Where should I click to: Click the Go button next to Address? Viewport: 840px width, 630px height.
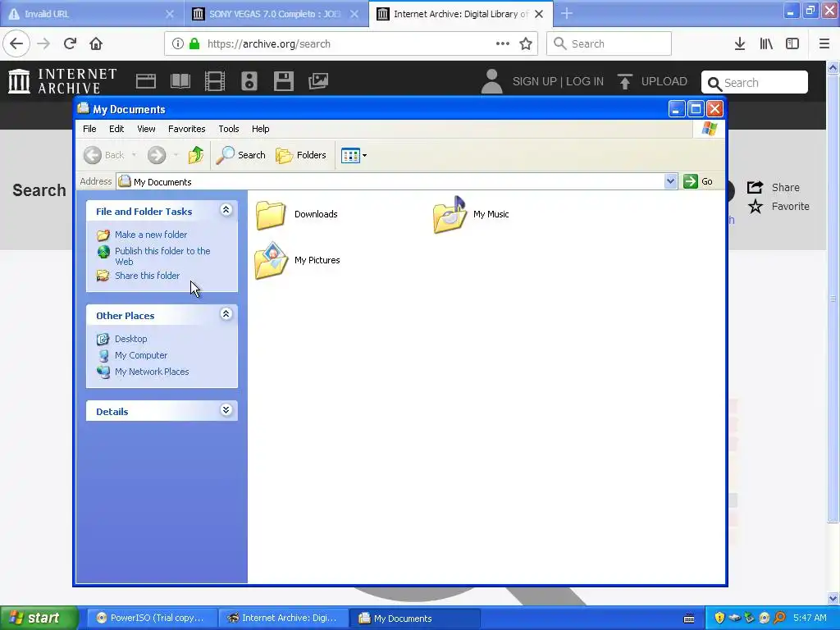698,181
